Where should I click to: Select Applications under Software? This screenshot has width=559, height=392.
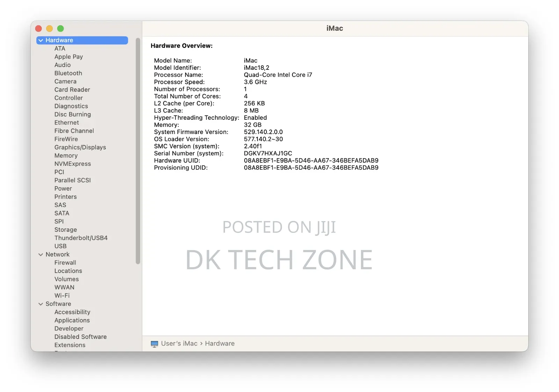point(72,320)
